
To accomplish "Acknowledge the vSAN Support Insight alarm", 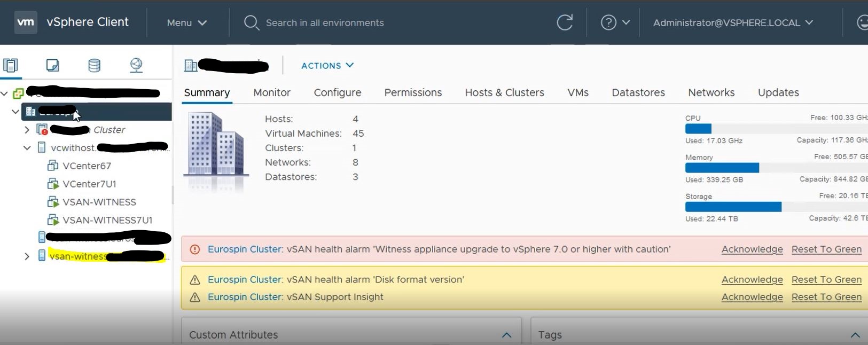I will pos(752,297).
